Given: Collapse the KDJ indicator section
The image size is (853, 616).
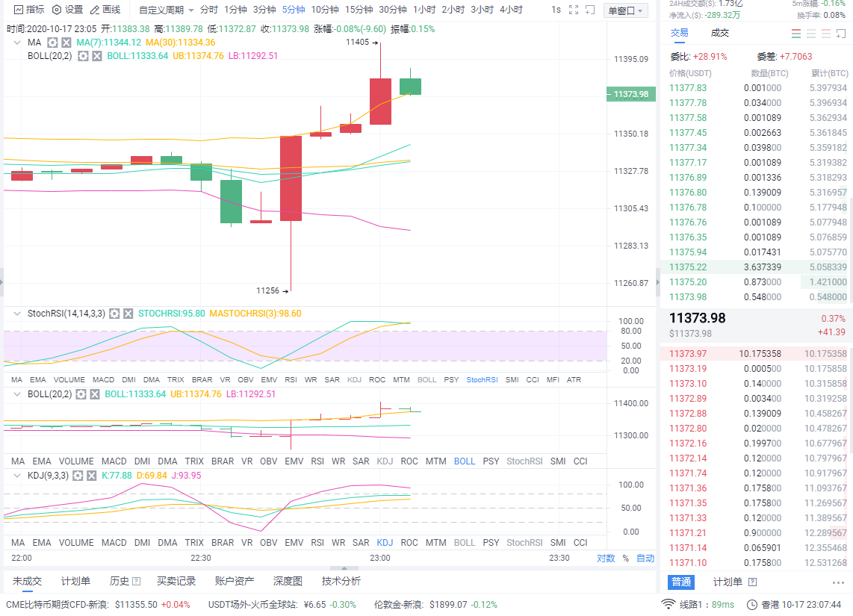Looking at the screenshot, I should [x=16, y=475].
